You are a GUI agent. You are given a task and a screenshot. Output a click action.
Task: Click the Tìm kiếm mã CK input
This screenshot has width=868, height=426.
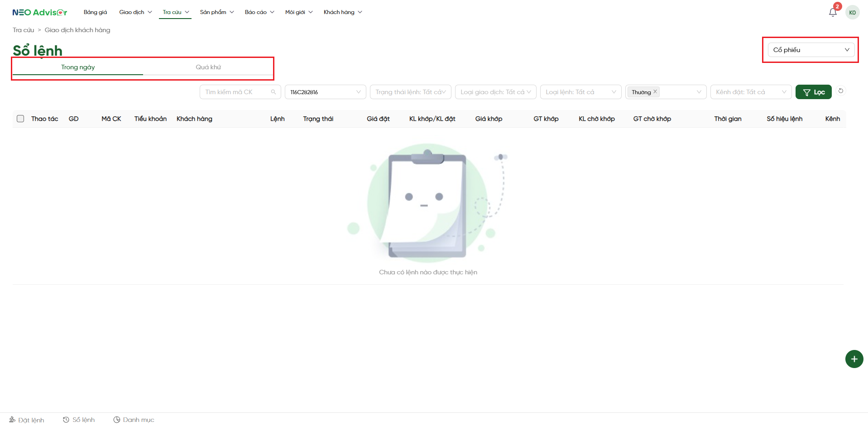pos(235,92)
